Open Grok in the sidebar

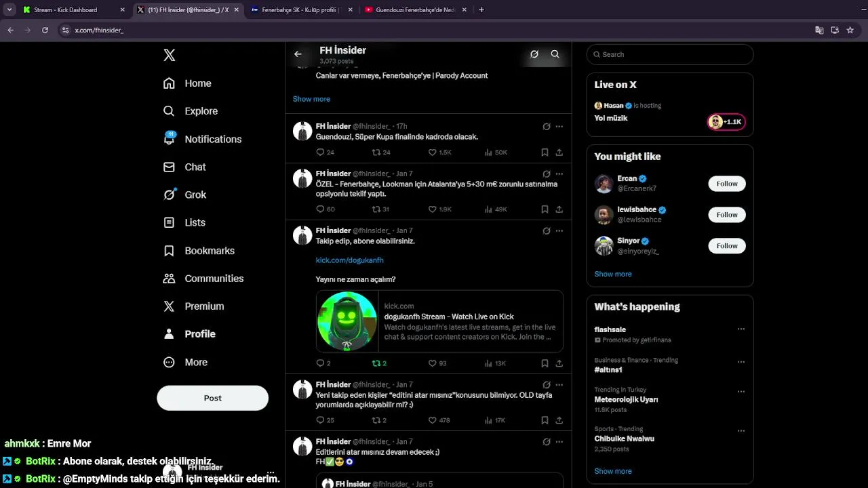[x=184, y=195]
